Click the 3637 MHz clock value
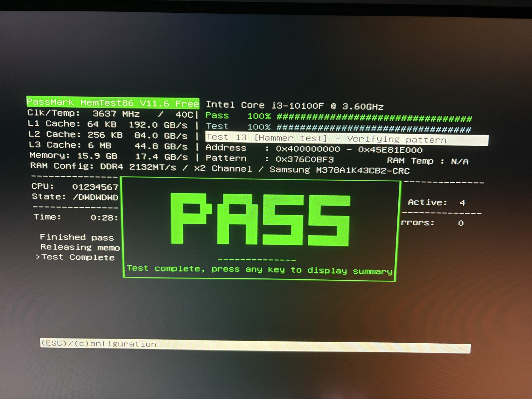This screenshot has height=399, width=532. [116, 114]
